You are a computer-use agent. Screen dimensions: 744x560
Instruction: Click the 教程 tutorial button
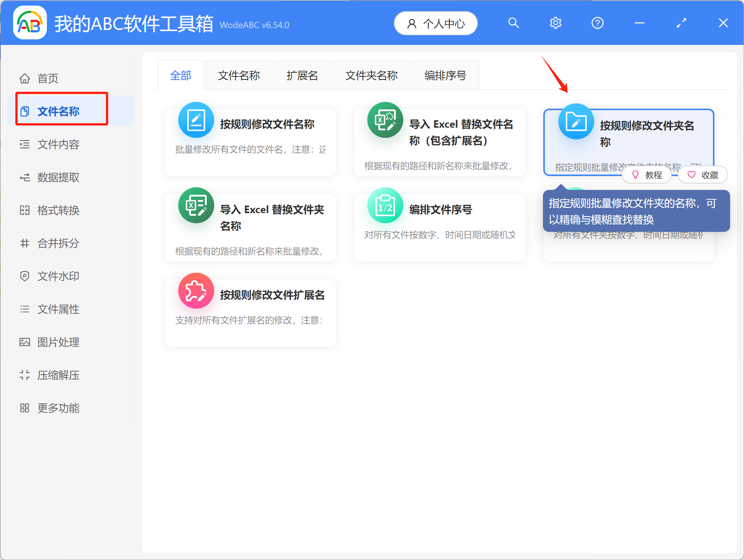(x=647, y=175)
